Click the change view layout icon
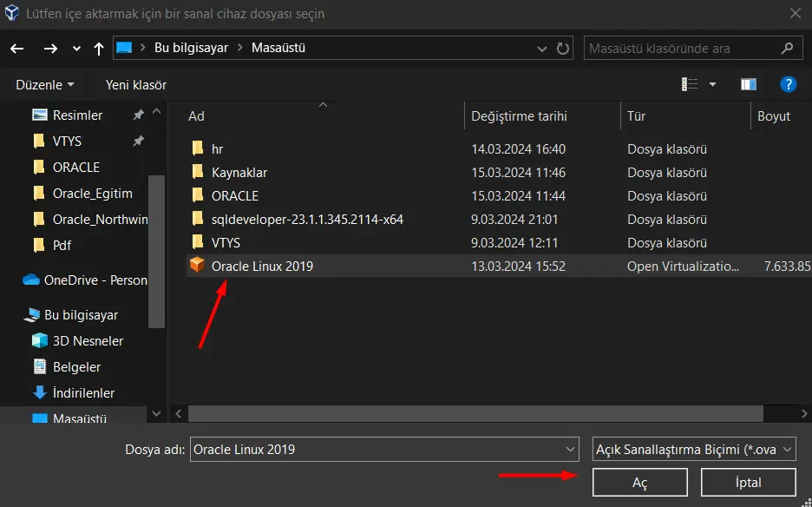Image resolution: width=812 pixels, height=507 pixels. 690,84
